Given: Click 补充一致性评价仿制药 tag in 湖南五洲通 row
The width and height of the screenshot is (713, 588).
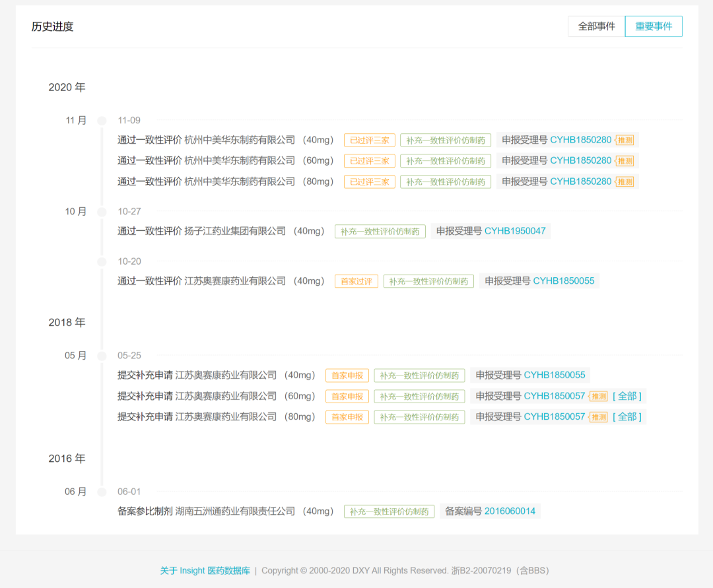Looking at the screenshot, I should click(x=390, y=512).
